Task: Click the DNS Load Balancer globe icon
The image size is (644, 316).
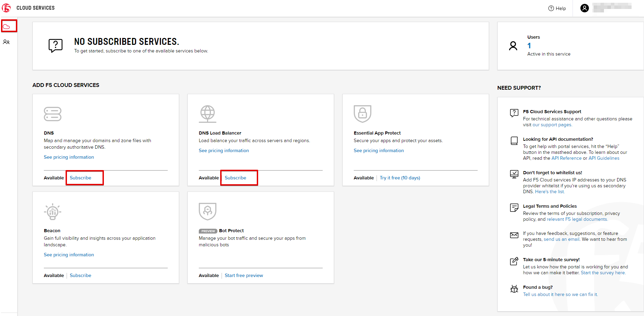Action: (207, 114)
